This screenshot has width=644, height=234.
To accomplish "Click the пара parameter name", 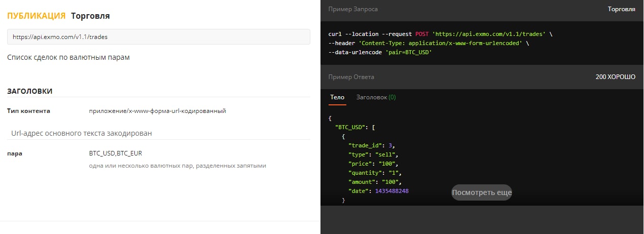I will 15,153.
